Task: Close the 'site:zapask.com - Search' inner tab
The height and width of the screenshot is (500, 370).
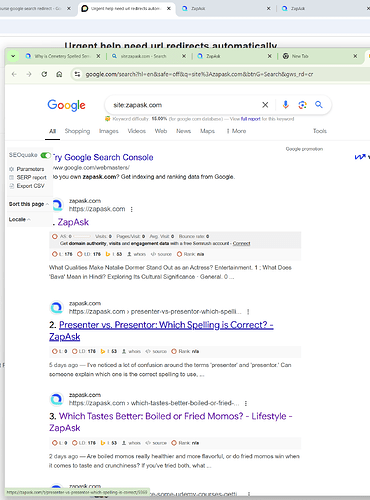Action: [x=184, y=56]
